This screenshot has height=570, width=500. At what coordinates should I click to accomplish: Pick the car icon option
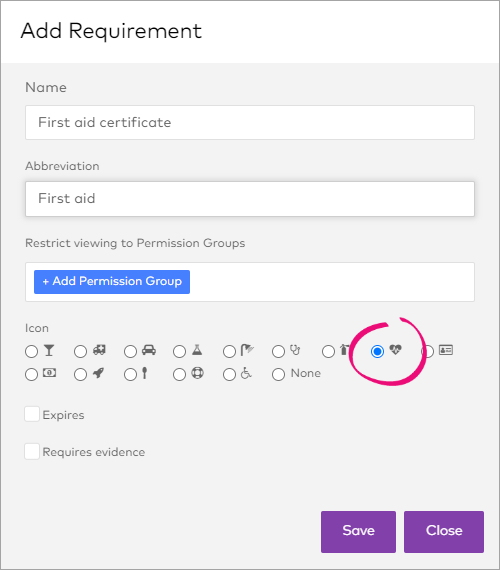130,352
